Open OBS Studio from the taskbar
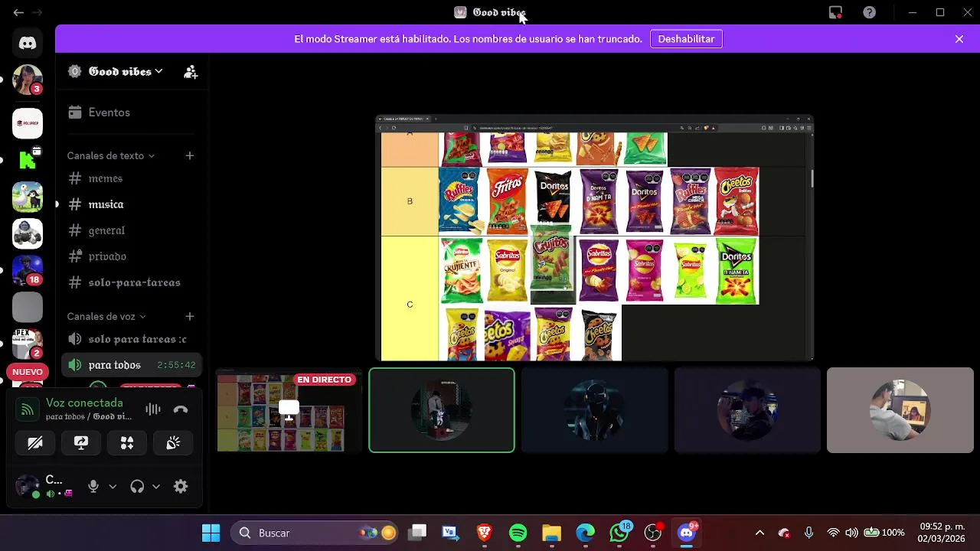The width and height of the screenshot is (980, 551). point(653,533)
